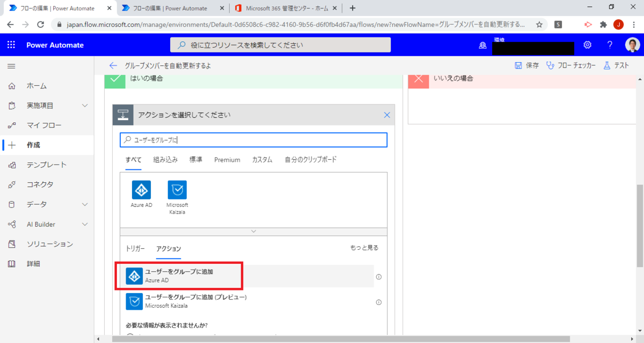Viewport: 644px width, 343px height.
Task: Click the AI Builder icon
Action: tap(12, 224)
